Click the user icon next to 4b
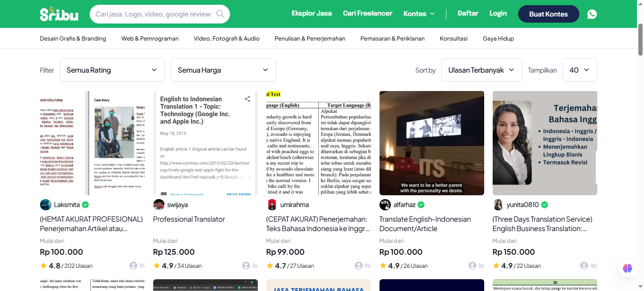644x291 pixels. coord(584,266)
